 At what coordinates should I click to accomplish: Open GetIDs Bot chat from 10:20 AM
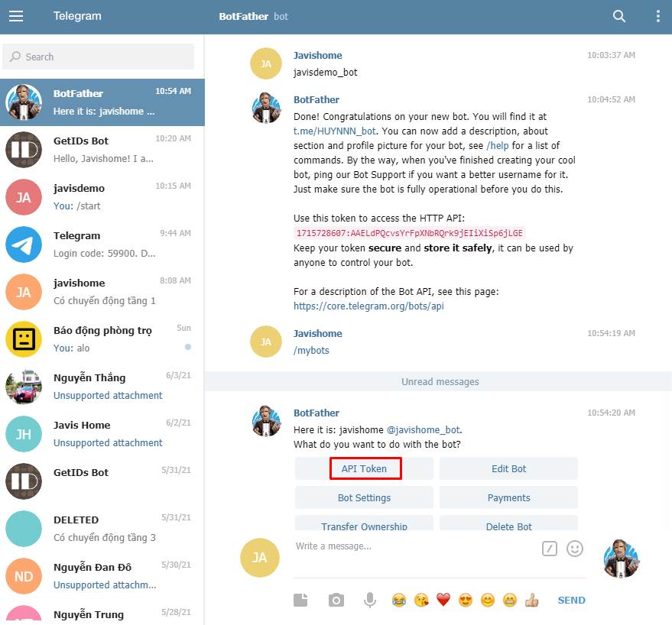102,150
